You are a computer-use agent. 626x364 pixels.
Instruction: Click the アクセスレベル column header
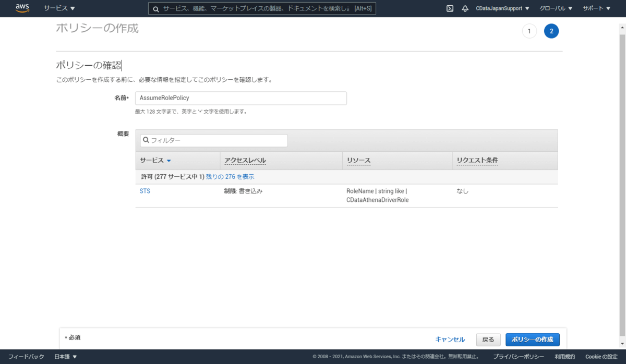245,161
